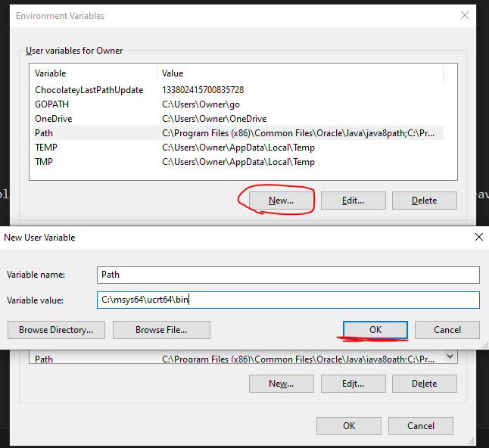
Task: Click into the Variable value field
Action: click(x=288, y=300)
